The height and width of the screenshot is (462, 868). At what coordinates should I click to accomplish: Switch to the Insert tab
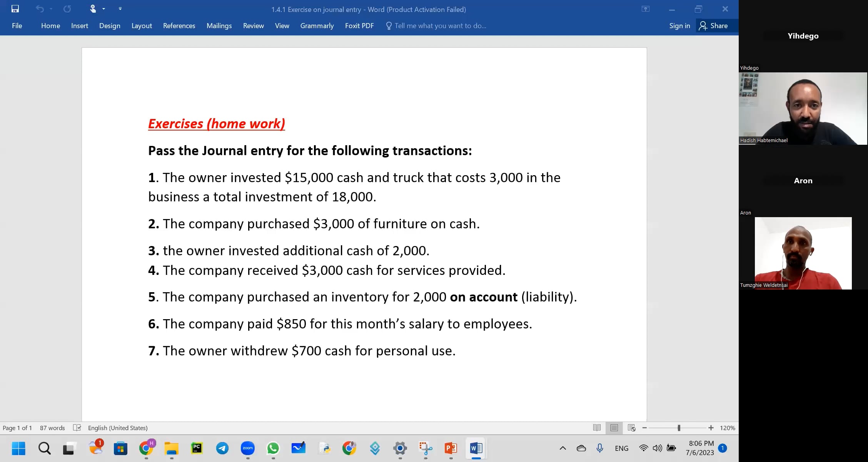(x=80, y=26)
